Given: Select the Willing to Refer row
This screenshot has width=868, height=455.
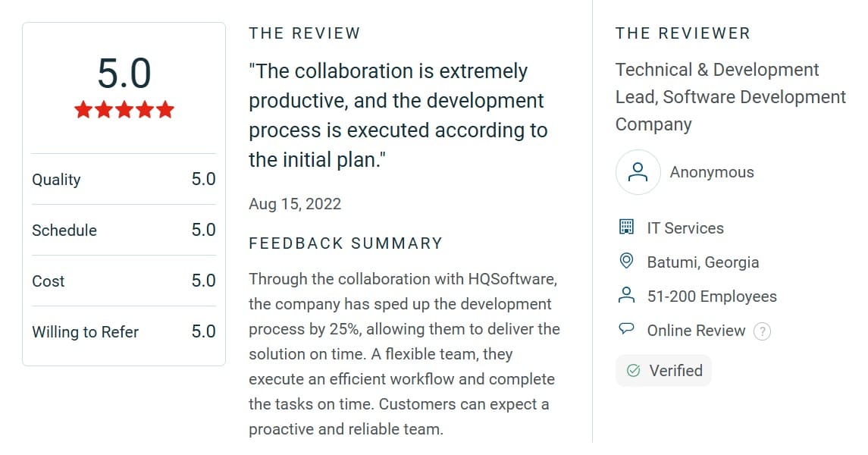Looking at the screenshot, I should [x=124, y=332].
